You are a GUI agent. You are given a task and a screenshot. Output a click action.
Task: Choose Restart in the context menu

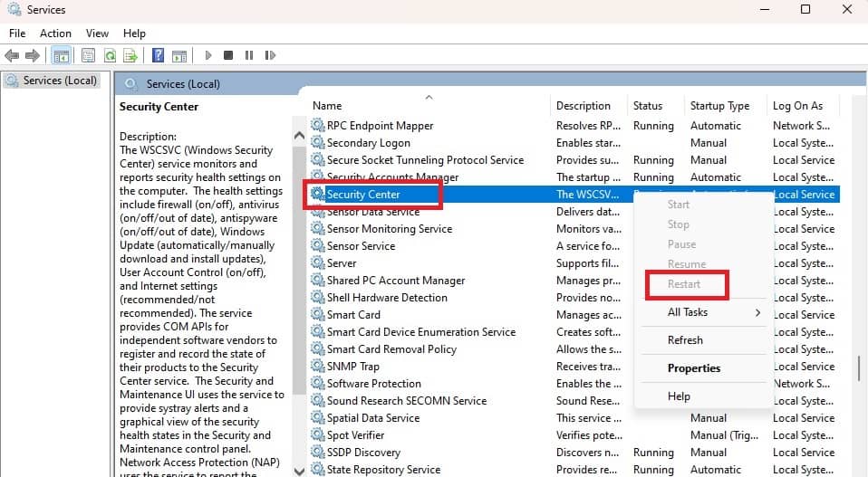[684, 284]
